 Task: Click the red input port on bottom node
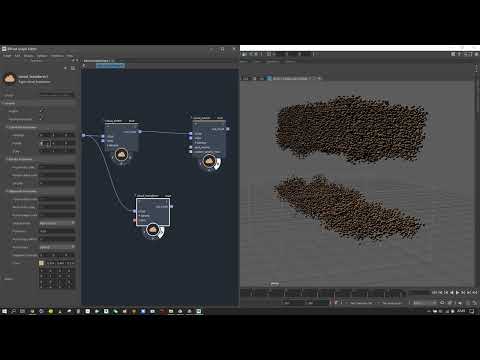tap(135, 220)
